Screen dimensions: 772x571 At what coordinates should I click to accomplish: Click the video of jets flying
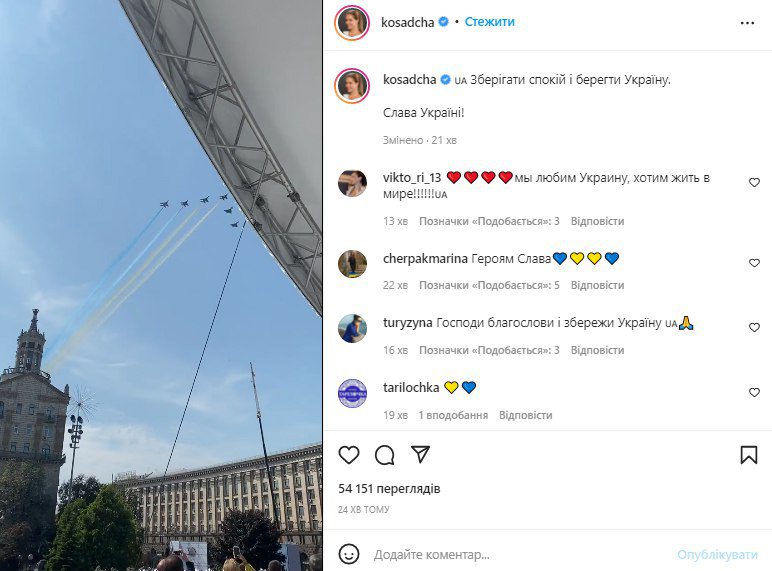(x=161, y=286)
